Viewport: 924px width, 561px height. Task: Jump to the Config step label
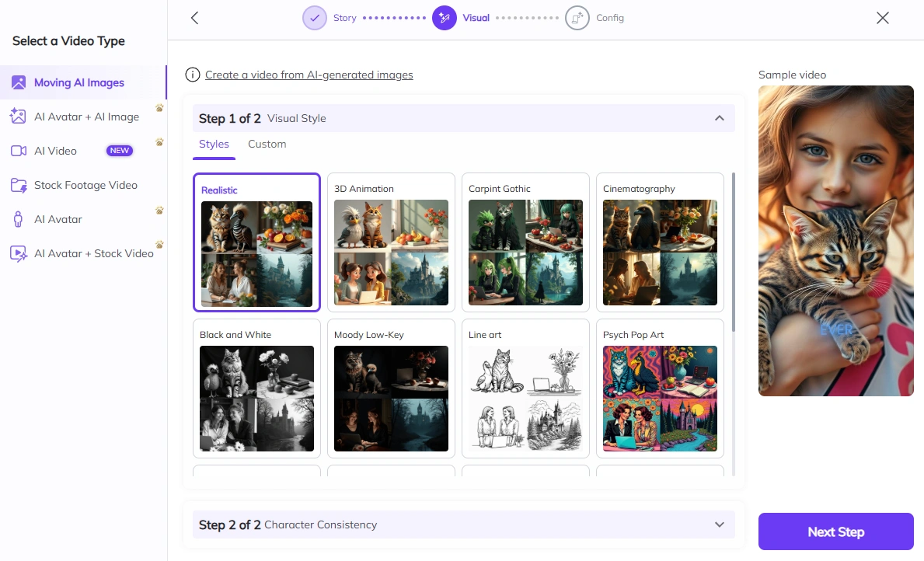coord(610,18)
